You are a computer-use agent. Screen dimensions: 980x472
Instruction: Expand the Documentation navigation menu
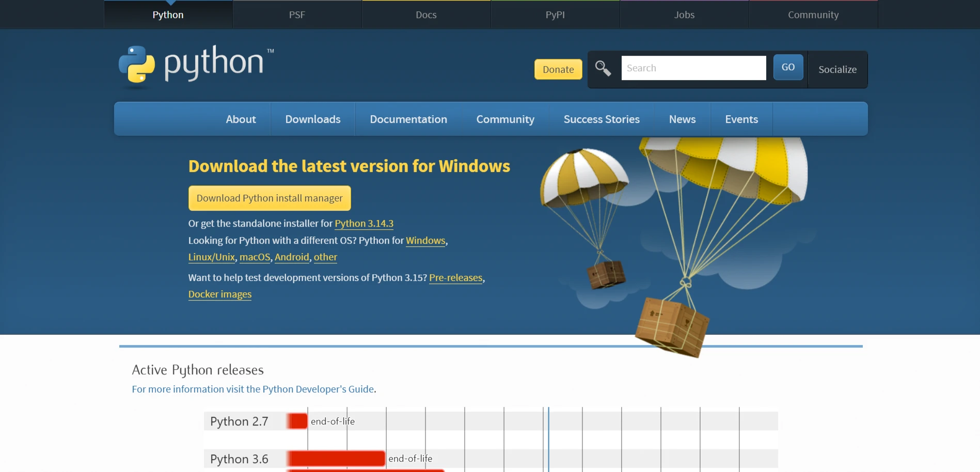[x=408, y=119]
